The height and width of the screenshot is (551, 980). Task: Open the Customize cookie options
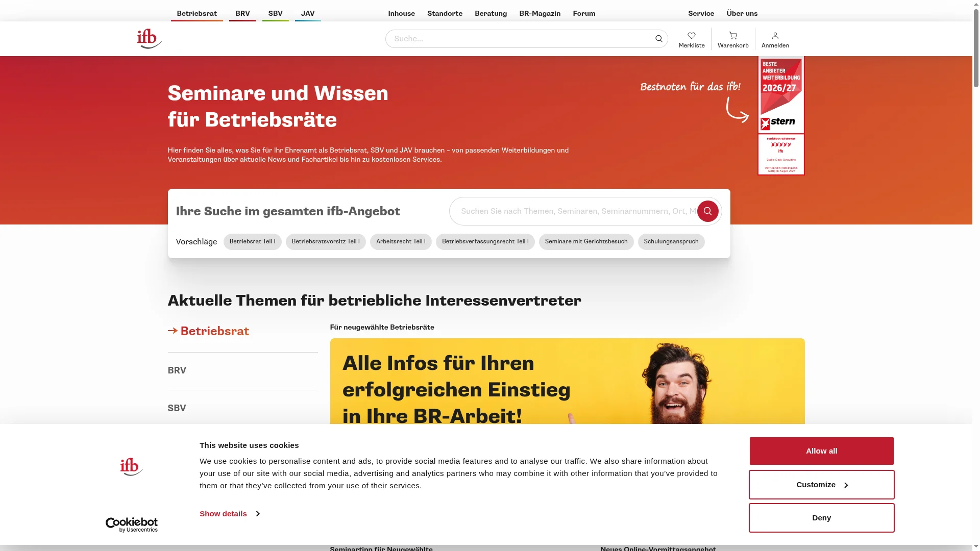point(821,485)
